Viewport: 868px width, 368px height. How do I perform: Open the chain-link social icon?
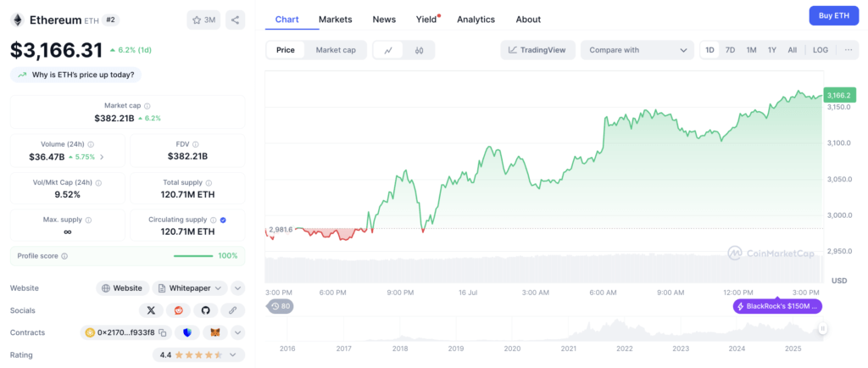coord(232,310)
